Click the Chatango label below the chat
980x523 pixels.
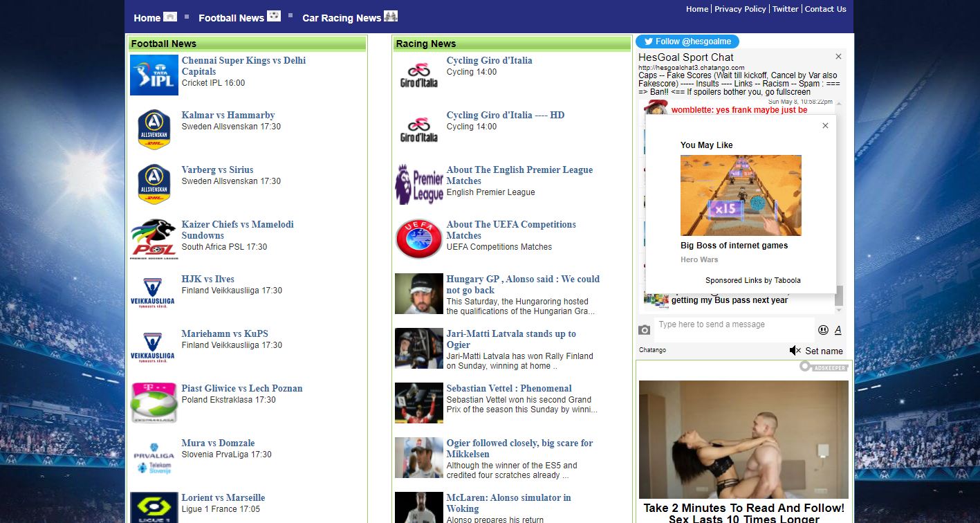(652, 350)
